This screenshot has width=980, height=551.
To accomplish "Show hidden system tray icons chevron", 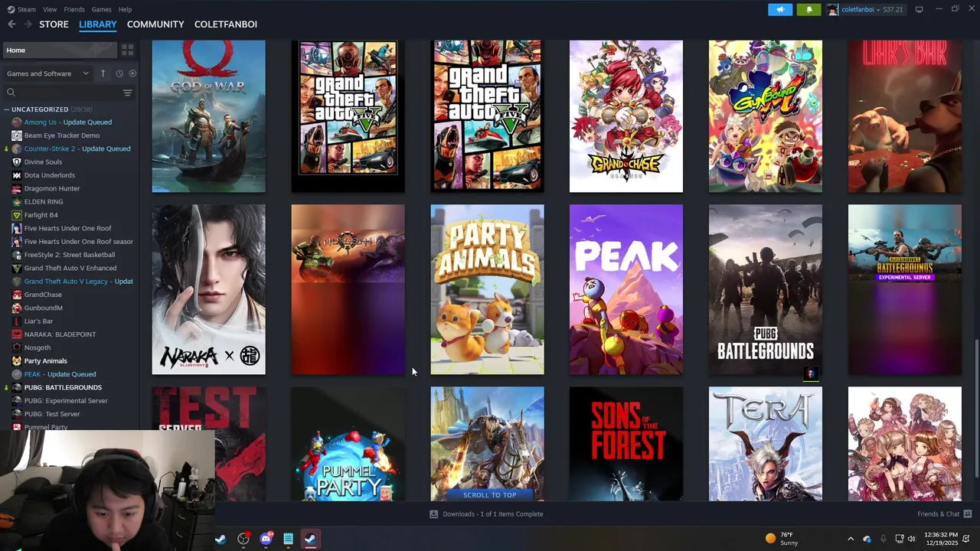I will point(850,539).
